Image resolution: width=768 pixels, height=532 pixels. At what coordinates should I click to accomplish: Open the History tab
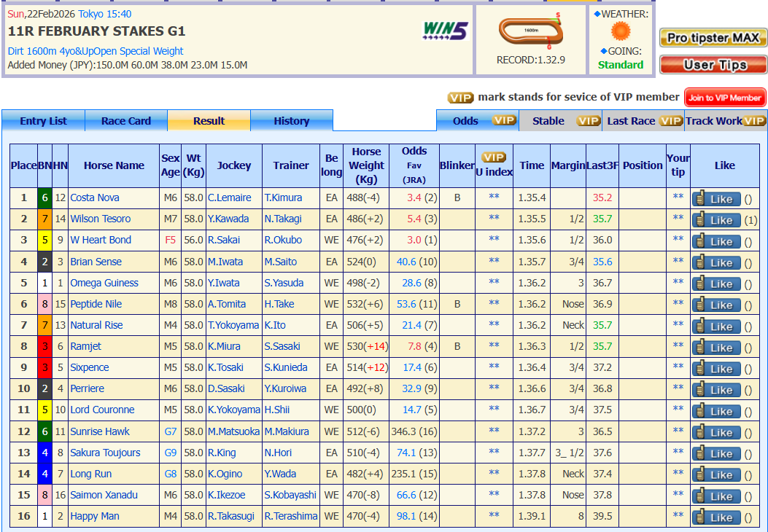(x=292, y=121)
